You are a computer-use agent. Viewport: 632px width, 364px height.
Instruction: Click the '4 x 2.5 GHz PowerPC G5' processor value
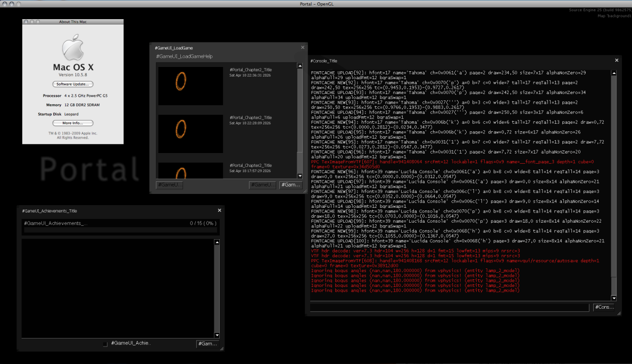(86, 96)
